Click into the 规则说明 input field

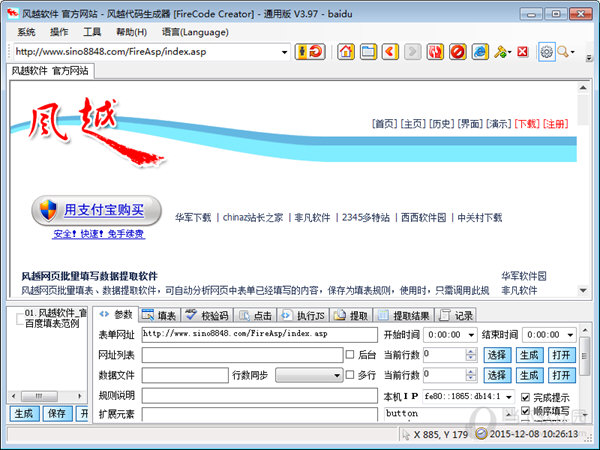(259, 396)
